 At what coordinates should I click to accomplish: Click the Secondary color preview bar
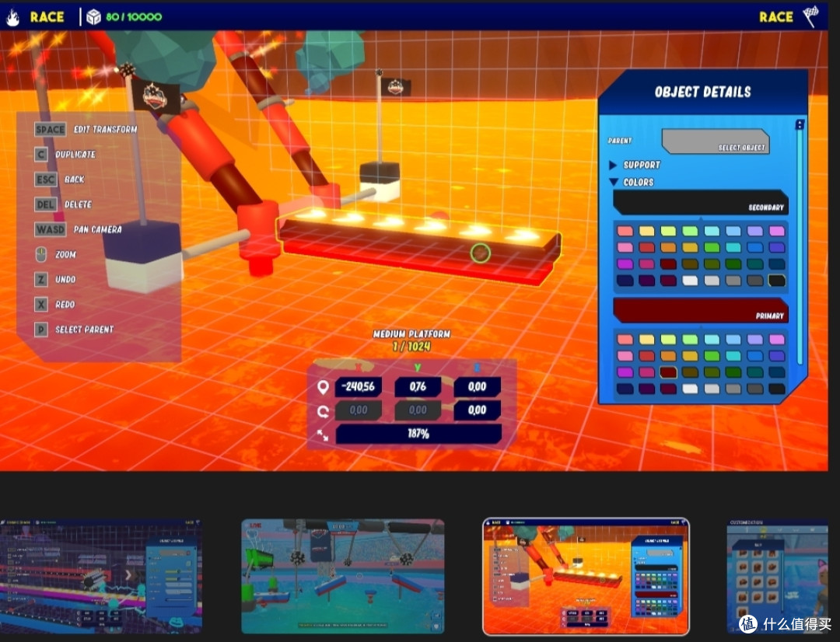pos(700,202)
